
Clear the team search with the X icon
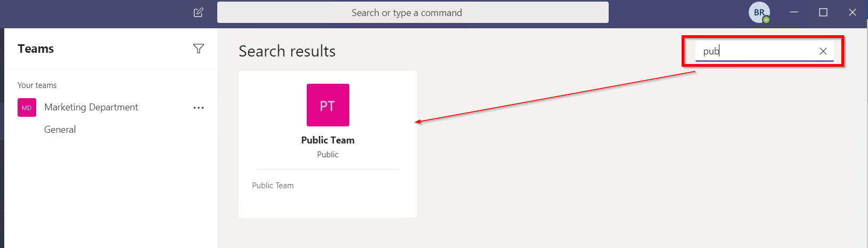point(823,51)
